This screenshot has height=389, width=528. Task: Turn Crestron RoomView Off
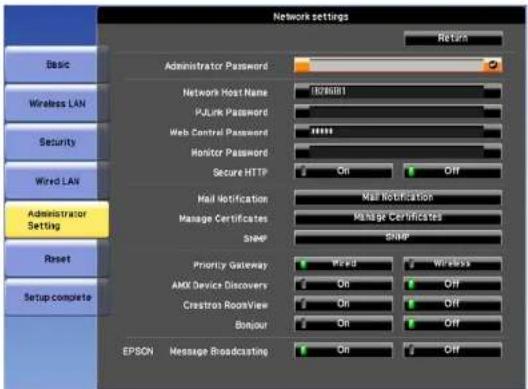tap(453, 304)
